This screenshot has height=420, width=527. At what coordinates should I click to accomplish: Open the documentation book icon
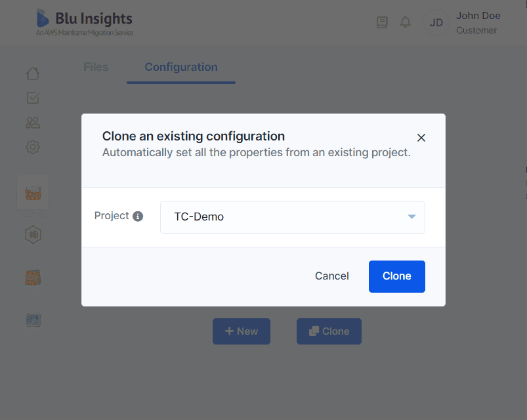(x=382, y=22)
